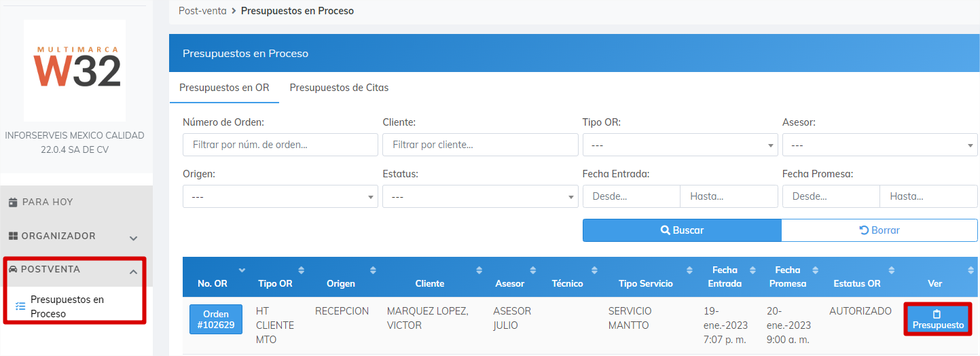Viewport: 980px width, 356px height.
Task: Open the Origen dropdown
Action: tap(280, 196)
